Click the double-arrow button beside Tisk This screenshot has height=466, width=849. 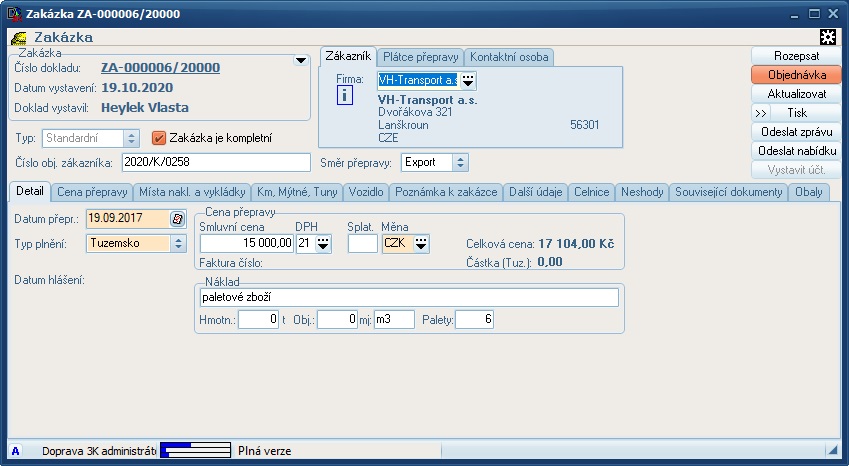[760, 113]
